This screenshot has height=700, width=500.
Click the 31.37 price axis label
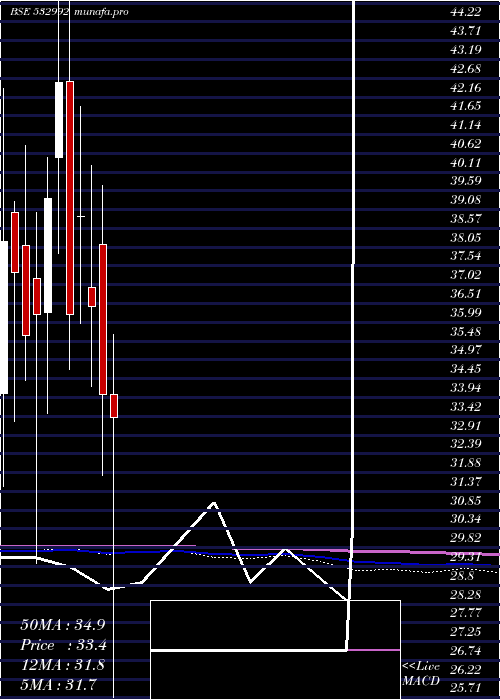pyautogui.click(x=466, y=481)
